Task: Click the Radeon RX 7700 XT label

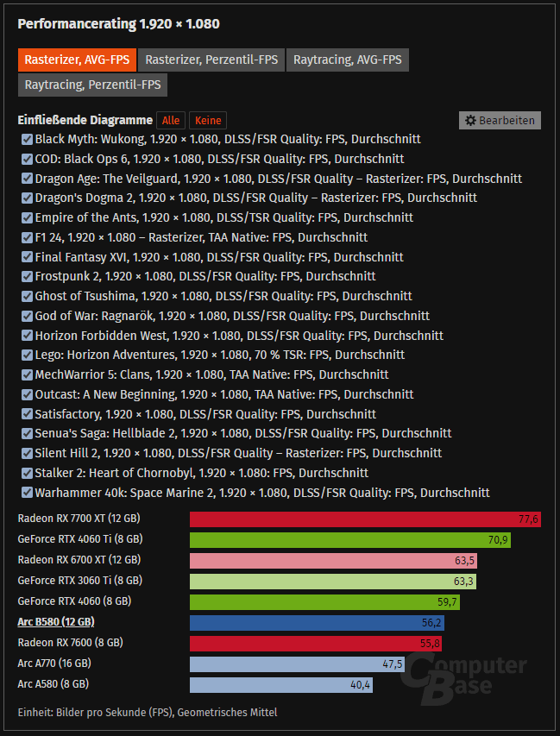Action: [x=79, y=519]
